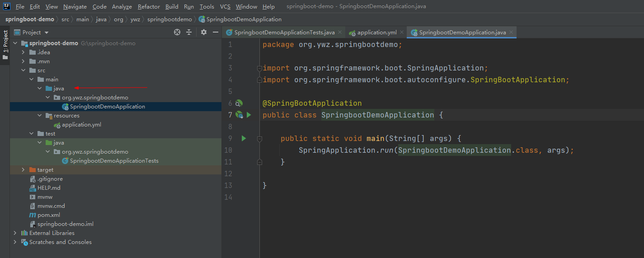Select SpringbootDemoApplication class in tree
This screenshot has height=258, width=644.
point(108,107)
